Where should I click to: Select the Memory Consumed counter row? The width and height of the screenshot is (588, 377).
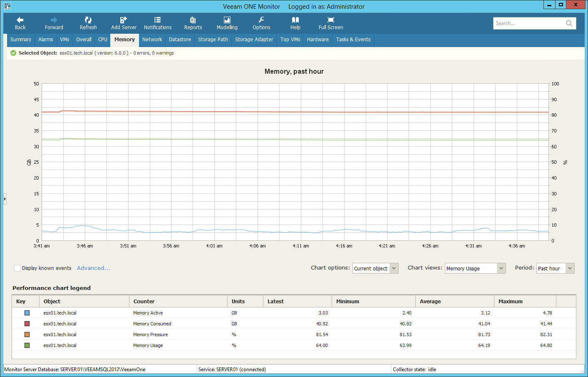point(294,324)
